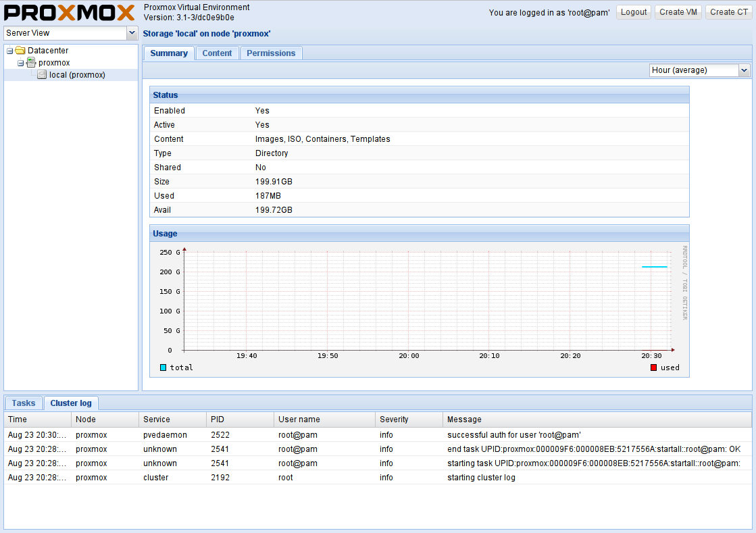Click the cyan total line in usage graph
Image resolution: width=756 pixels, height=533 pixels.
654,266
